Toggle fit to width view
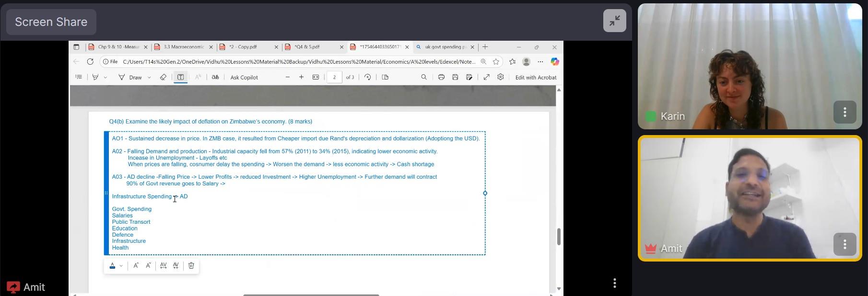 pos(316,77)
